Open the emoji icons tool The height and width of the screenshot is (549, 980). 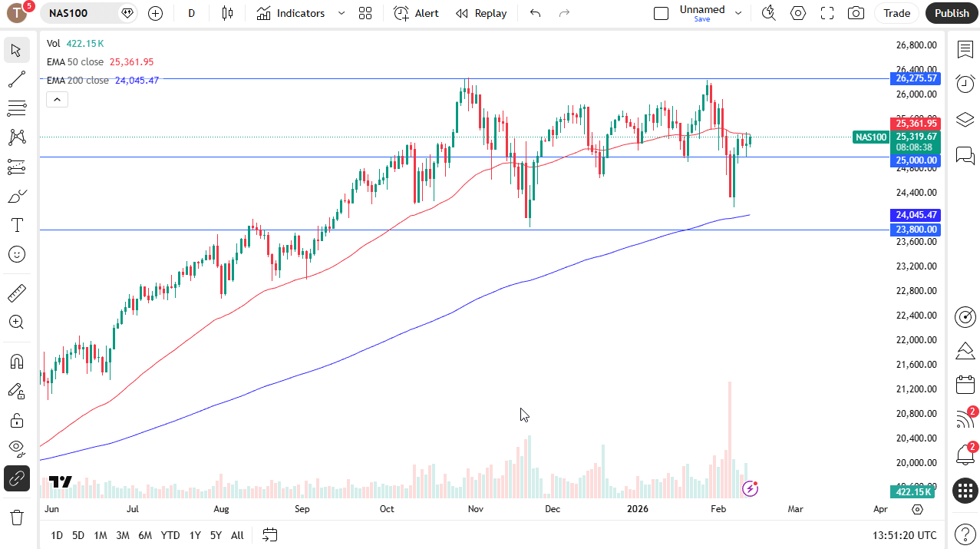[x=16, y=254]
